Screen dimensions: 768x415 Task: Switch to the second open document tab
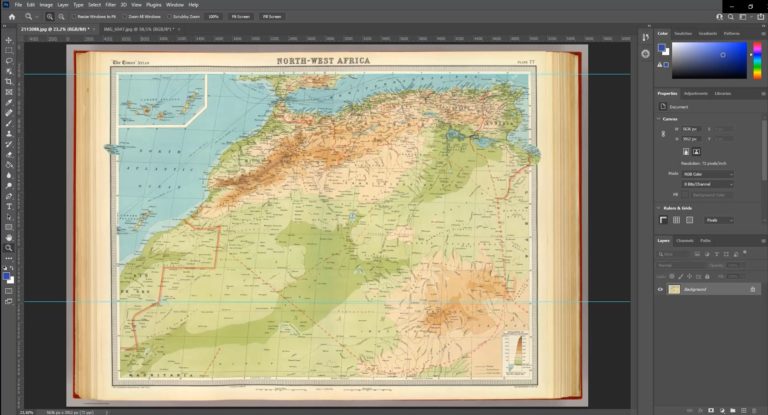(139, 29)
